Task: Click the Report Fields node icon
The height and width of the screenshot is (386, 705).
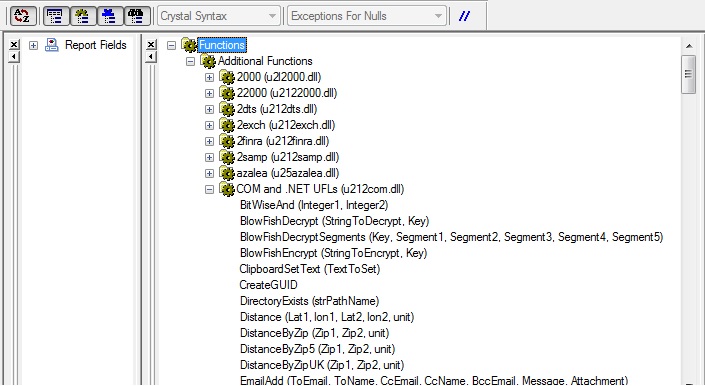Action: (x=52, y=45)
